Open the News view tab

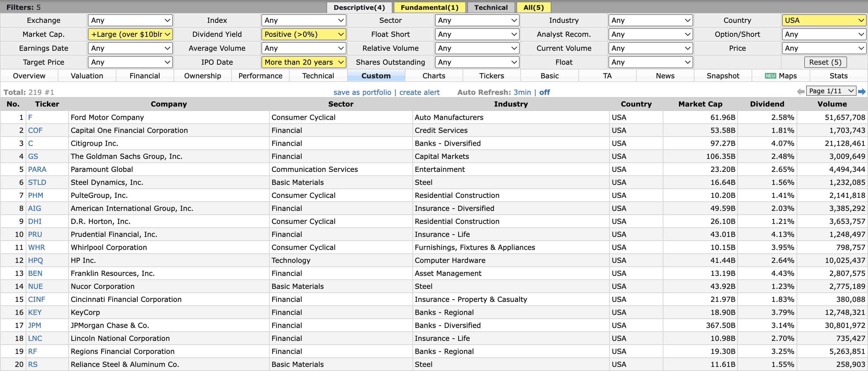click(665, 76)
